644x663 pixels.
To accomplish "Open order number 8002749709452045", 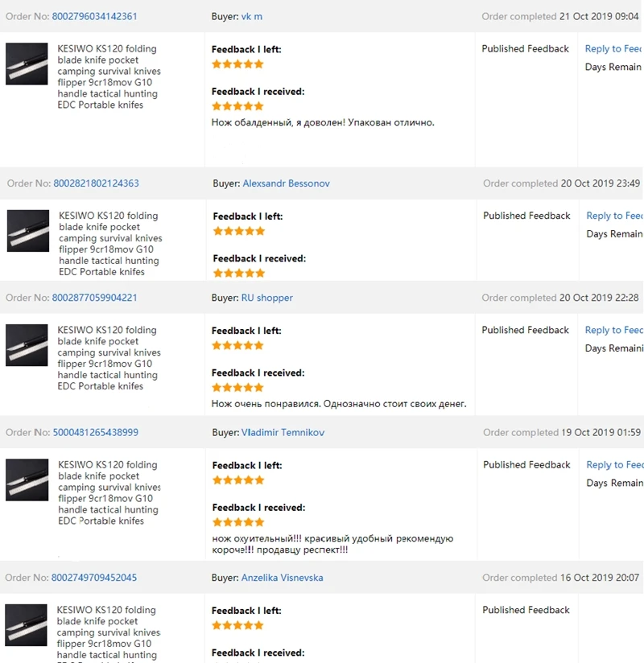I will click(94, 578).
